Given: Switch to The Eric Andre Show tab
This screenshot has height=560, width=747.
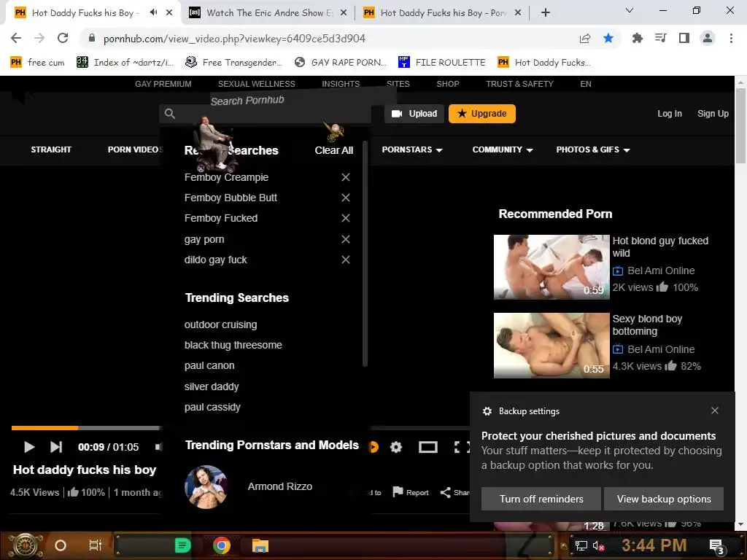Looking at the screenshot, I should [x=267, y=13].
